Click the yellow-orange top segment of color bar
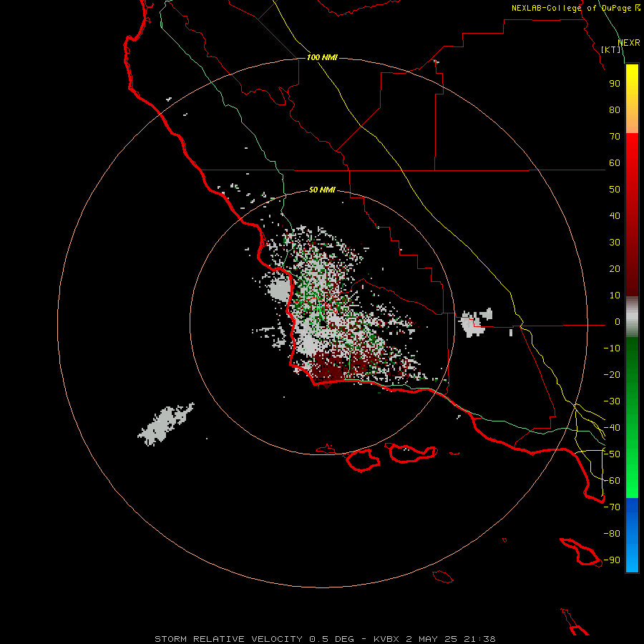 point(632,99)
